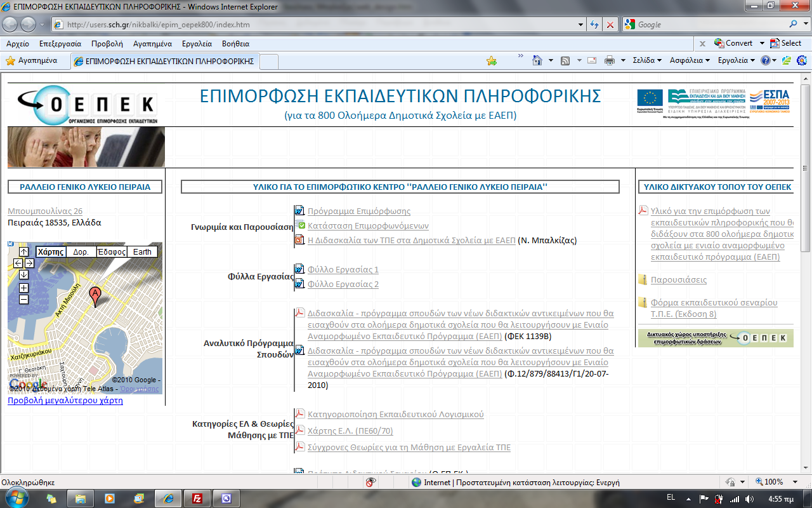Open the Ασφάλεια dropdown menu
812x508 pixels.
(690, 61)
